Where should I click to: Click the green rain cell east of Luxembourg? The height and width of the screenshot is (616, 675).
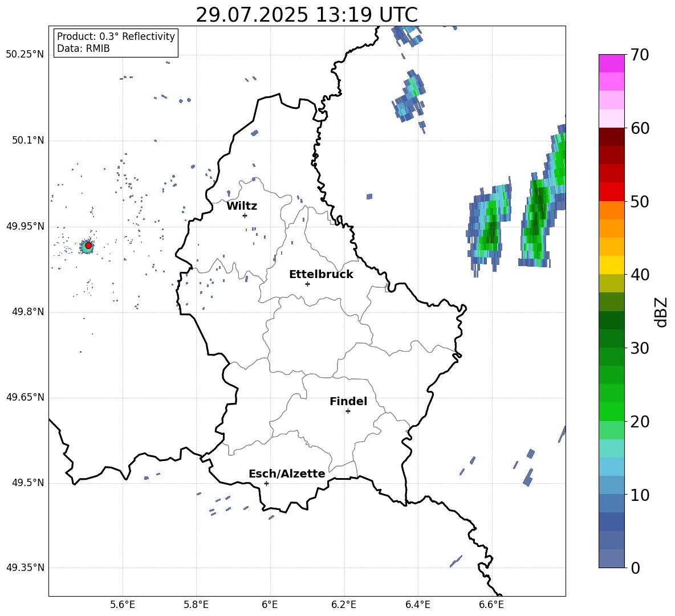tap(490, 226)
